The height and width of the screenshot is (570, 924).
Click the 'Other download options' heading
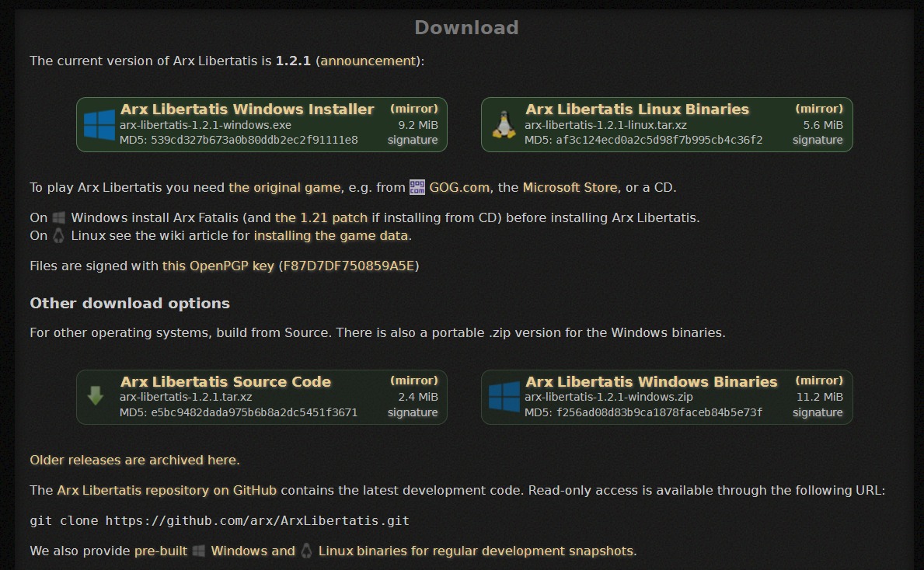(130, 304)
